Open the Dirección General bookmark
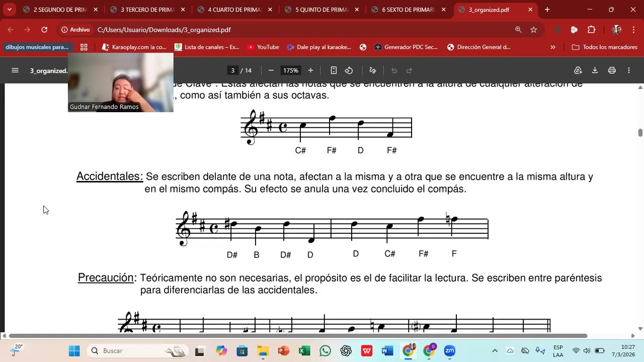The height and width of the screenshot is (362, 644). (x=479, y=47)
